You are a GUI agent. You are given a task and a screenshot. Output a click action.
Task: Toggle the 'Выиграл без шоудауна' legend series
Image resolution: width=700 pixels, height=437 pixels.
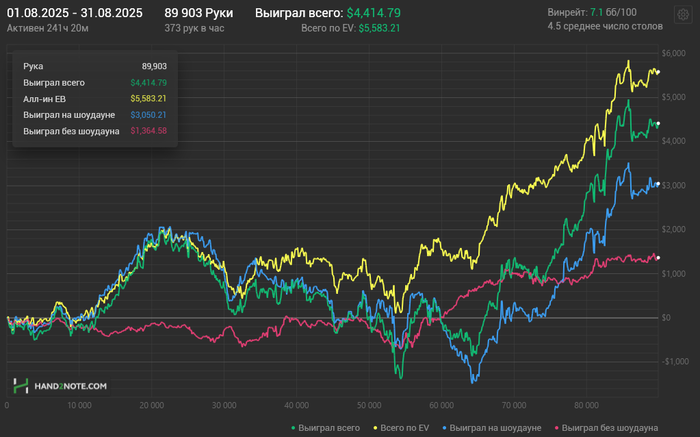pyautogui.click(x=606, y=428)
